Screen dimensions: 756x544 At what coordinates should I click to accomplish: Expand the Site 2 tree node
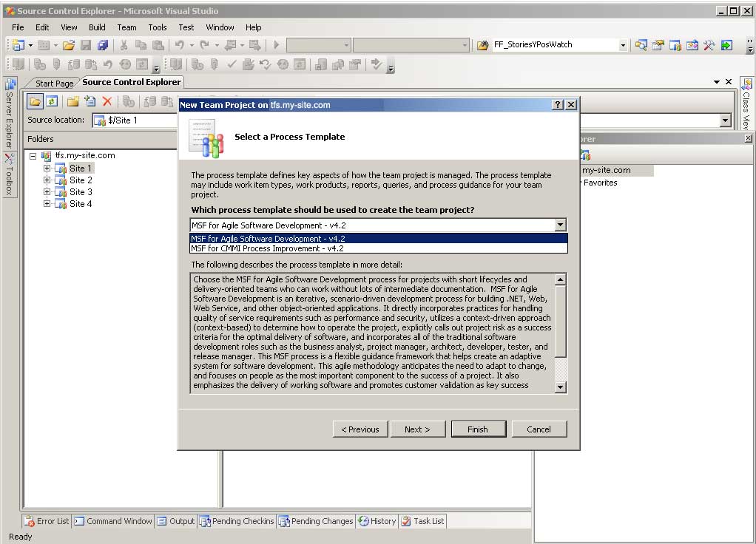point(47,180)
